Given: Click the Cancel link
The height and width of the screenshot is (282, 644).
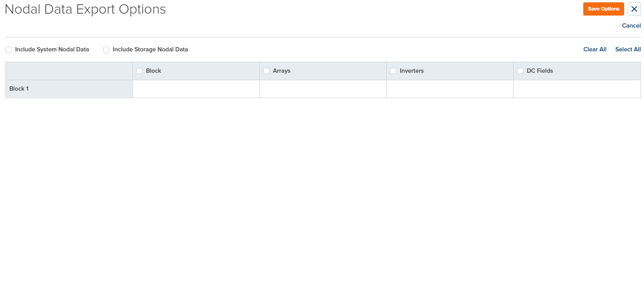Looking at the screenshot, I should (631, 26).
